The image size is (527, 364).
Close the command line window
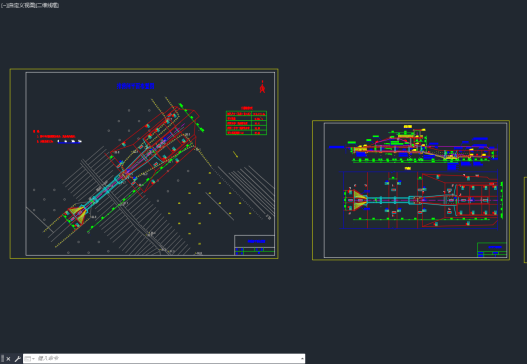(8, 359)
